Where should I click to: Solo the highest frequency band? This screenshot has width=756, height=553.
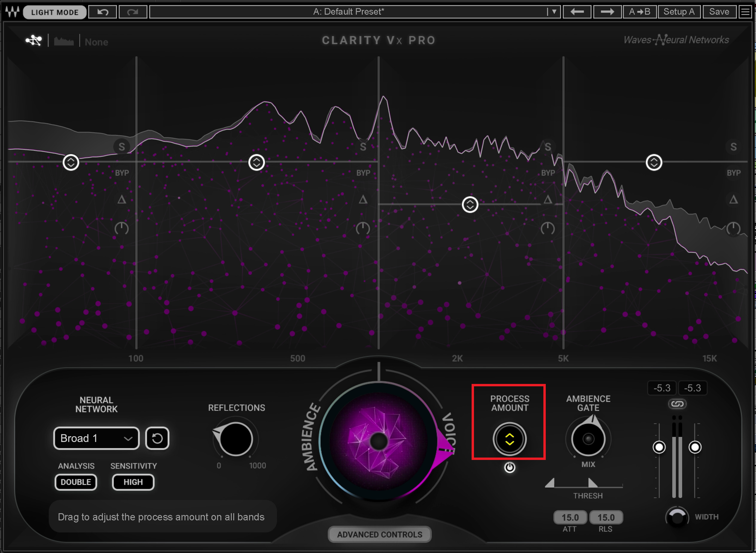click(x=733, y=147)
